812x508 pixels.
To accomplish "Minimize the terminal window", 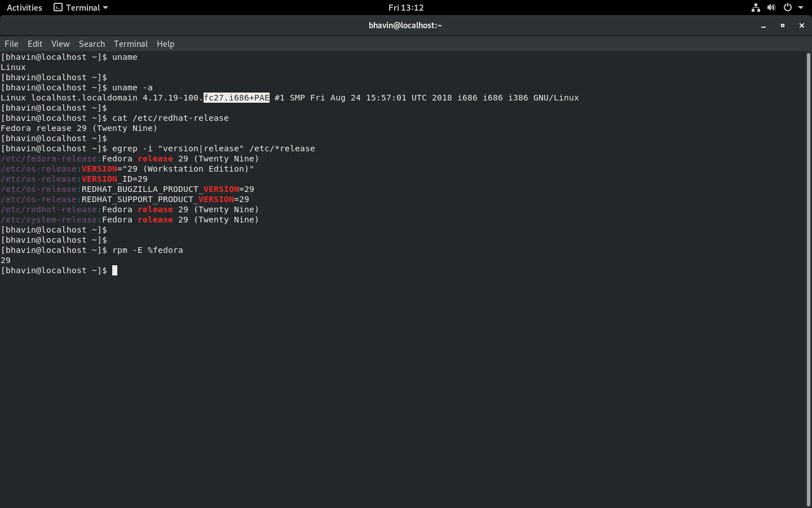I will click(x=763, y=25).
